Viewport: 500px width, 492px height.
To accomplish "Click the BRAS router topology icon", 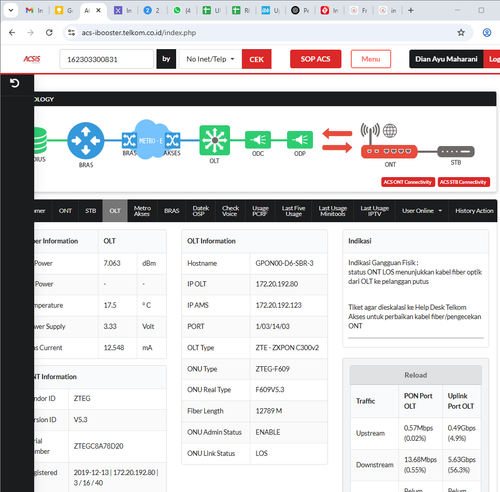I will point(86,140).
